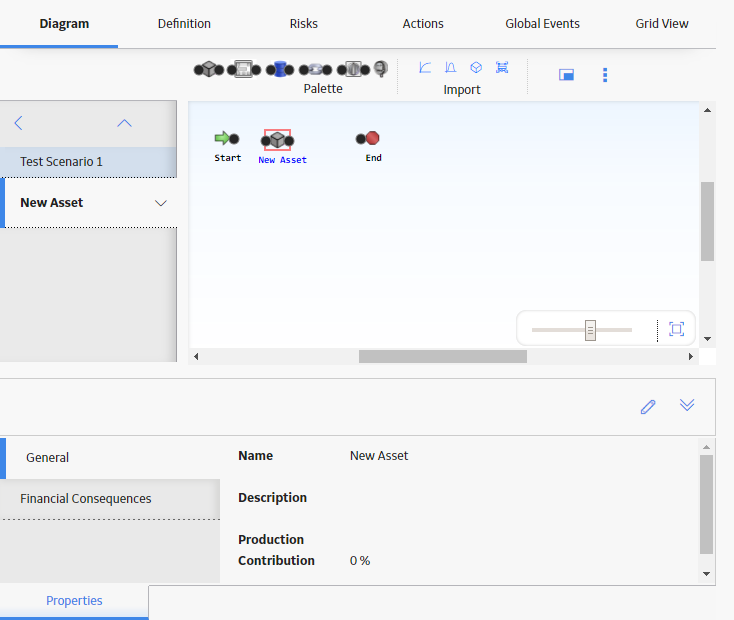Click the diagram scrollbar down arrow
The width and height of the screenshot is (734, 620).
click(x=707, y=339)
